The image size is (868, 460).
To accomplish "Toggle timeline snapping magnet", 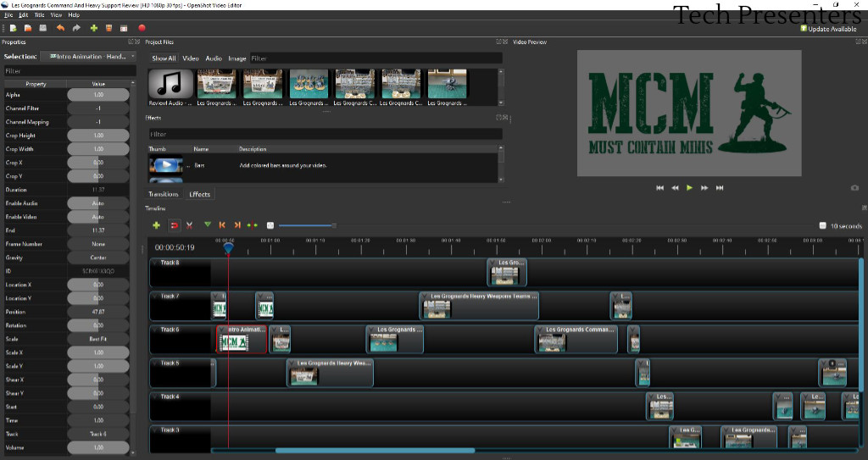I will coord(174,225).
